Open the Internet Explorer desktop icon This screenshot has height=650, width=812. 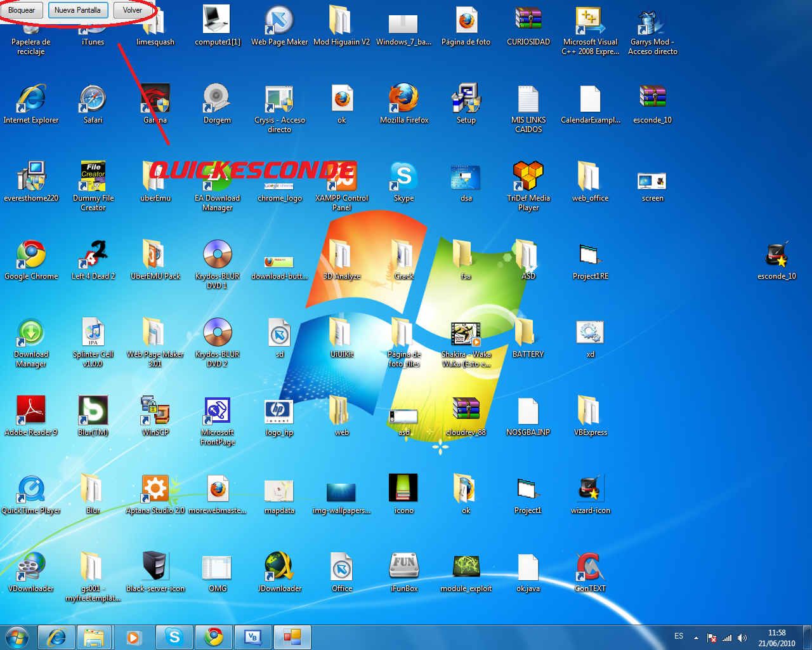pos(31,105)
